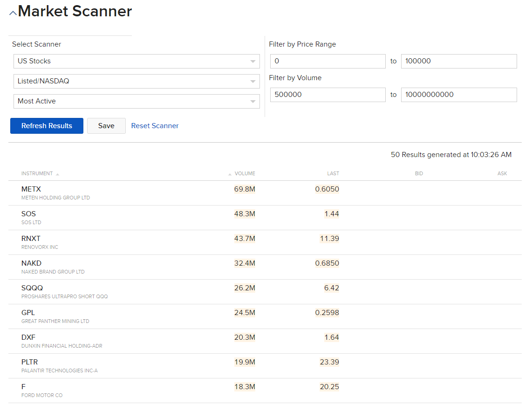
Task: Click the minimum volume filter field
Action: (x=327, y=95)
